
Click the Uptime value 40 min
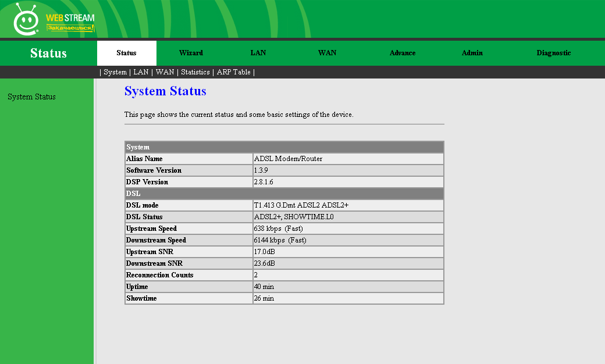264,287
